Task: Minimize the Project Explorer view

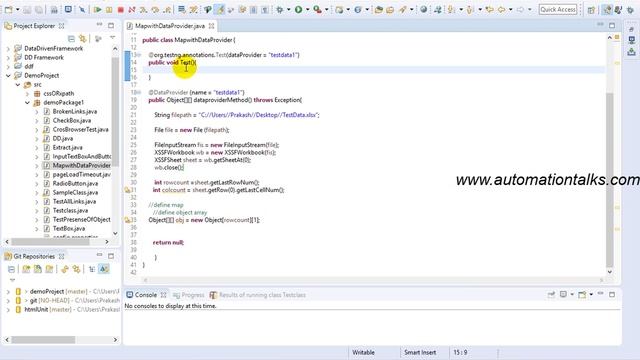Action: click(99, 25)
